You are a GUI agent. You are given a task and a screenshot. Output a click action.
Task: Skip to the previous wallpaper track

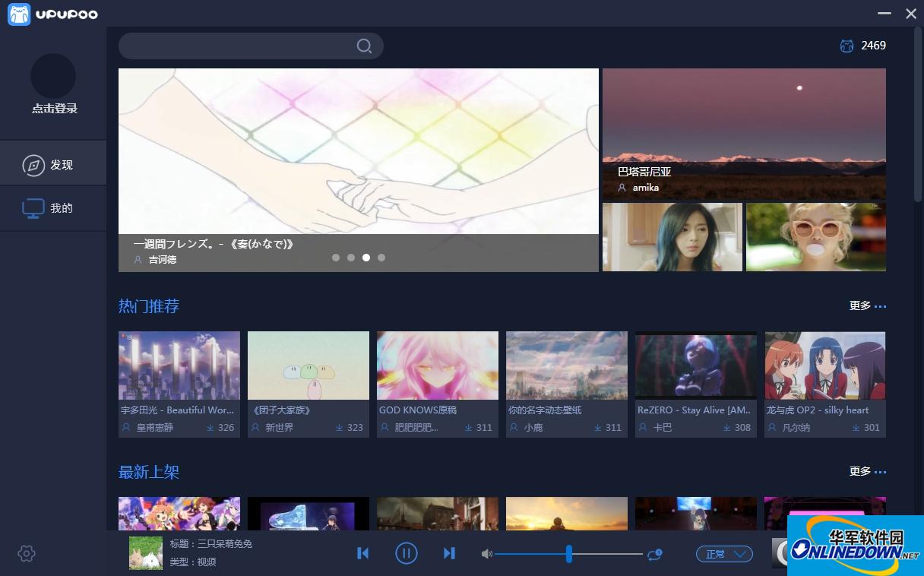point(362,554)
